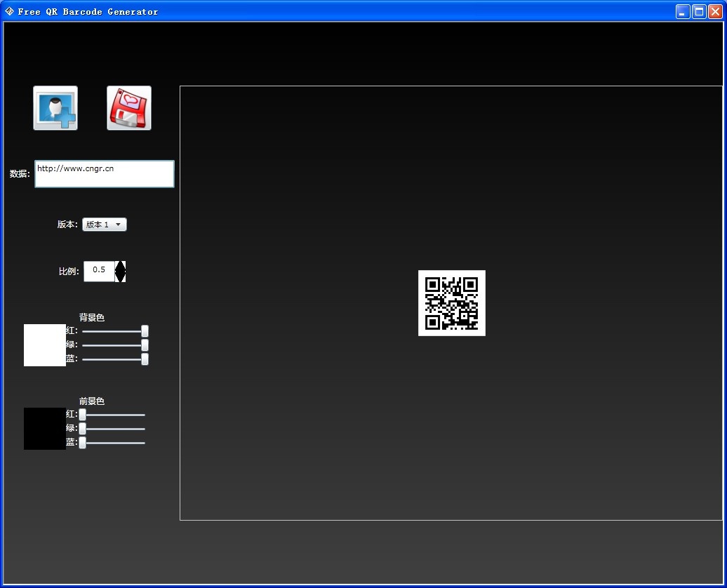Click the 前景色 blue (蓝) slider handle
This screenshot has height=588, width=727.
point(83,443)
